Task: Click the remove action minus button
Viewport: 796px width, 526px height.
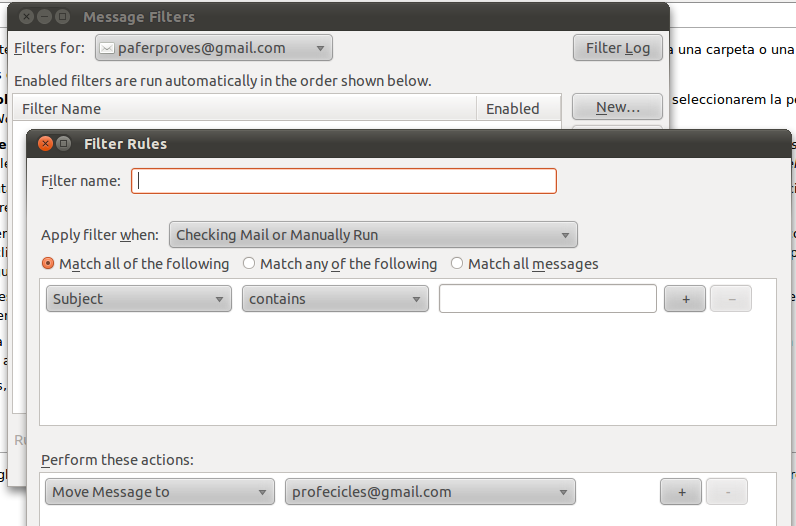Action: [727, 491]
